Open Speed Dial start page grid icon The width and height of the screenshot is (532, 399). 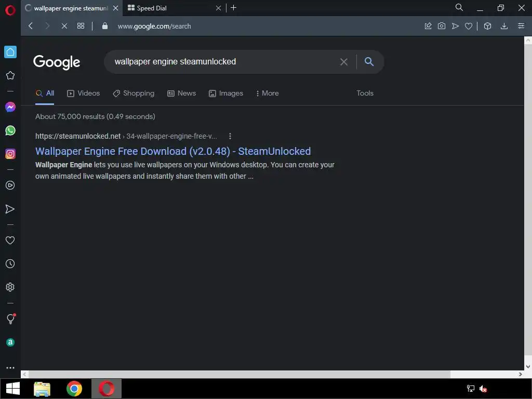pos(81,26)
